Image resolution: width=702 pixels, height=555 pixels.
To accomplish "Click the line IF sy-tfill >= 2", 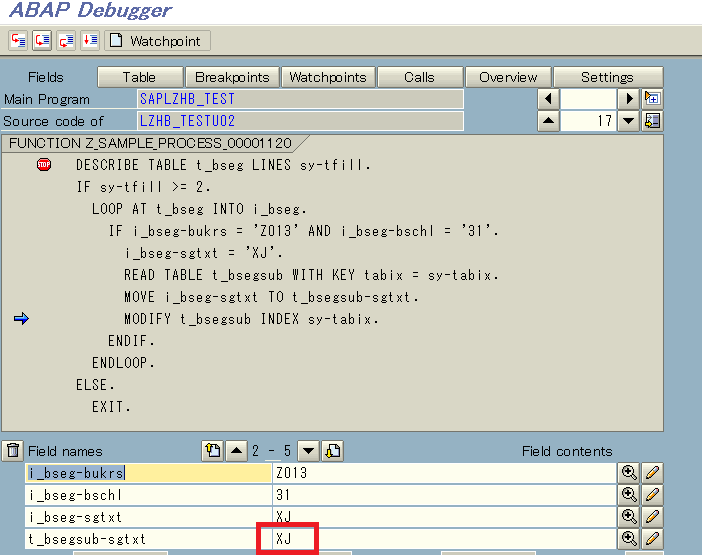I will [143, 187].
